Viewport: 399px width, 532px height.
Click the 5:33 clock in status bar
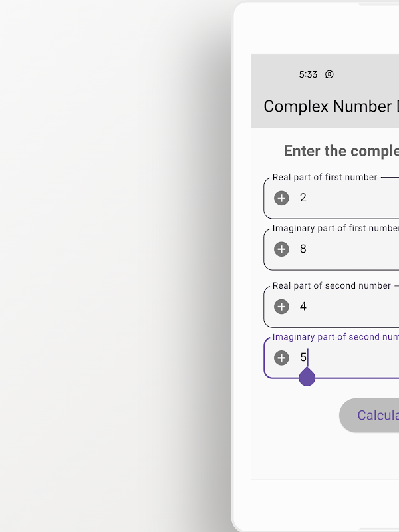pos(308,74)
